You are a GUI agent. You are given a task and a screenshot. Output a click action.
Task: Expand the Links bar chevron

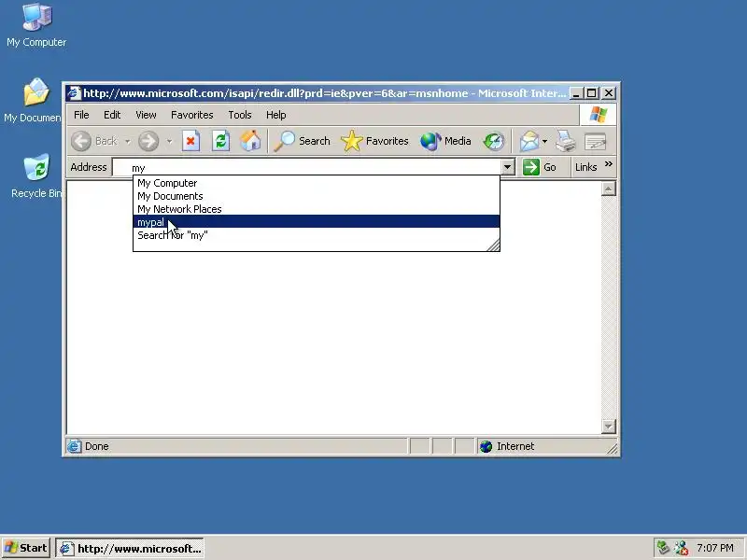tap(609, 164)
